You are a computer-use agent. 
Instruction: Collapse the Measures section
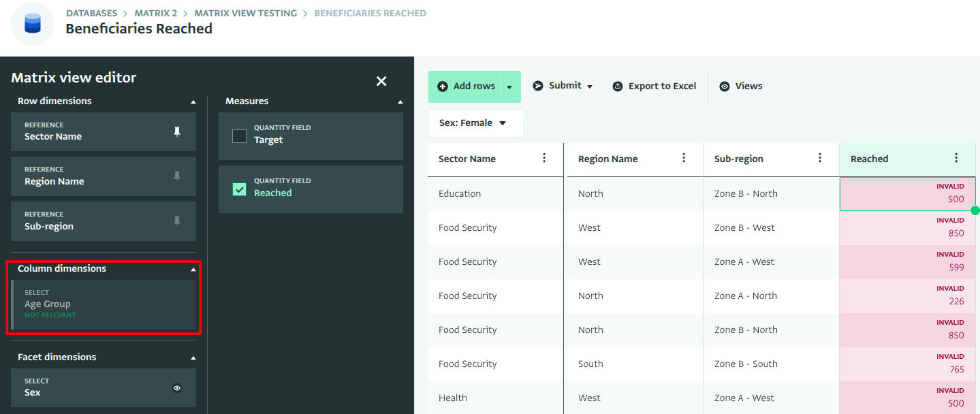(400, 101)
